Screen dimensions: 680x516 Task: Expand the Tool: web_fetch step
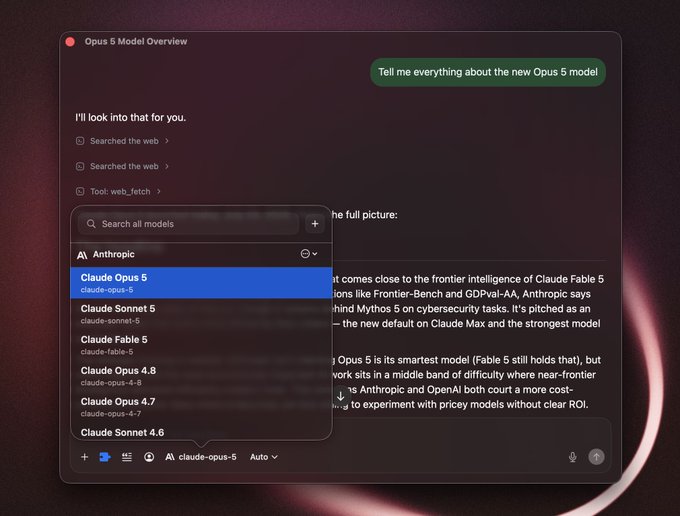pyautogui.click(x=118, y=191)
